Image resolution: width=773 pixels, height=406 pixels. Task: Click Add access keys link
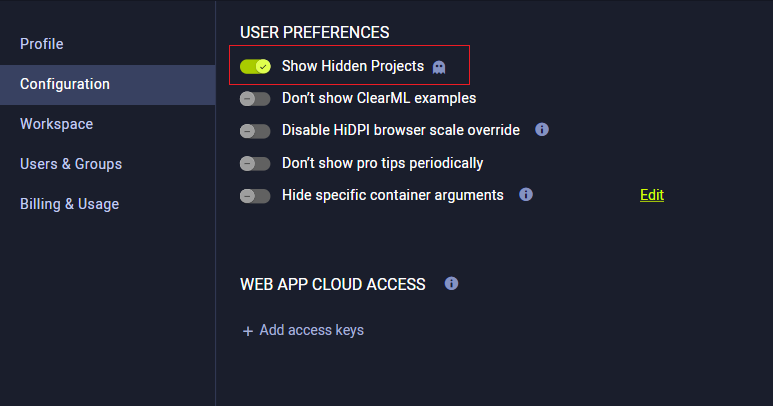point(311,330)
